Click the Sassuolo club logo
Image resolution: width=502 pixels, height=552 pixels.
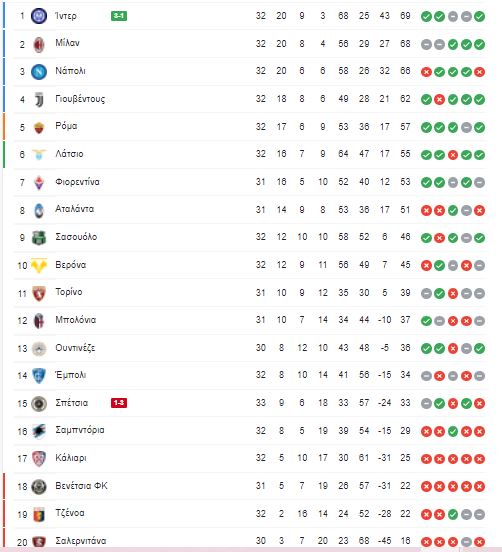pos(39,238)
